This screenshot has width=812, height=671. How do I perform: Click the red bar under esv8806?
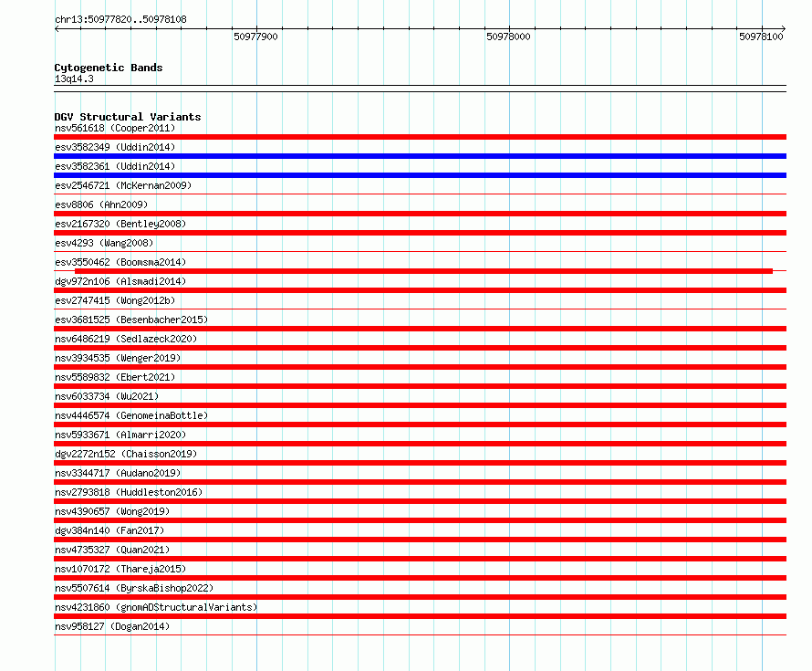pyautogui.click(x=420, y=214)
